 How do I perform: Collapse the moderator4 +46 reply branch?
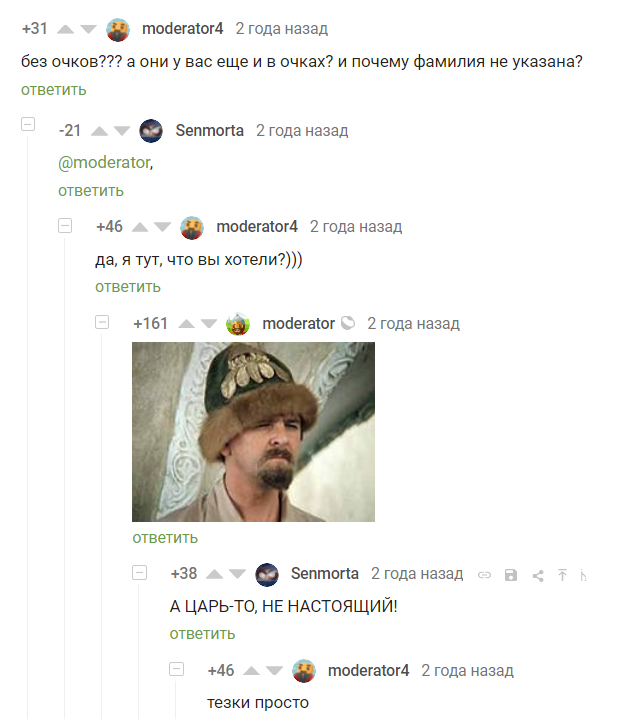pyautogui.click(x=65, y=226)
